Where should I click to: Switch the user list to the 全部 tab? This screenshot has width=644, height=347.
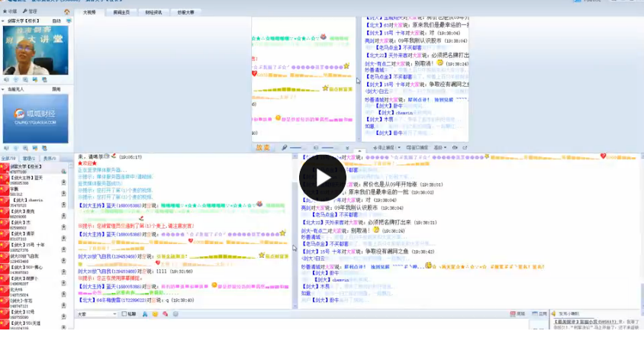tap(8, 158)
